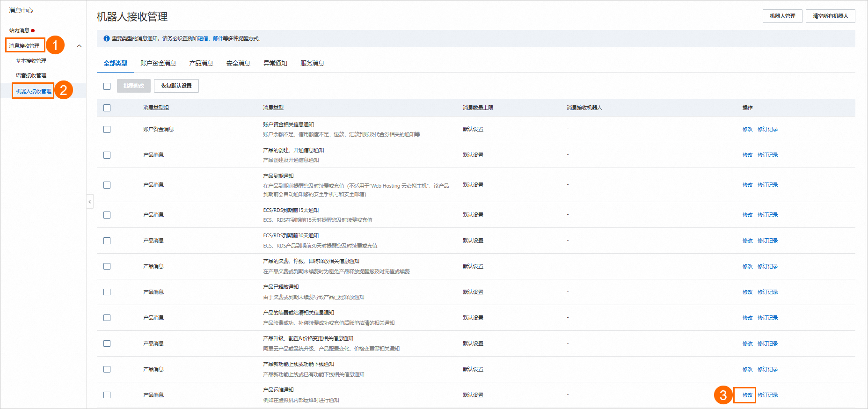The height and width of the screenshot is (409, 868).
Task: Open 修订记录 for 账户资金相关信息通知
Action: pyautogui.click(x=767, y=129)
